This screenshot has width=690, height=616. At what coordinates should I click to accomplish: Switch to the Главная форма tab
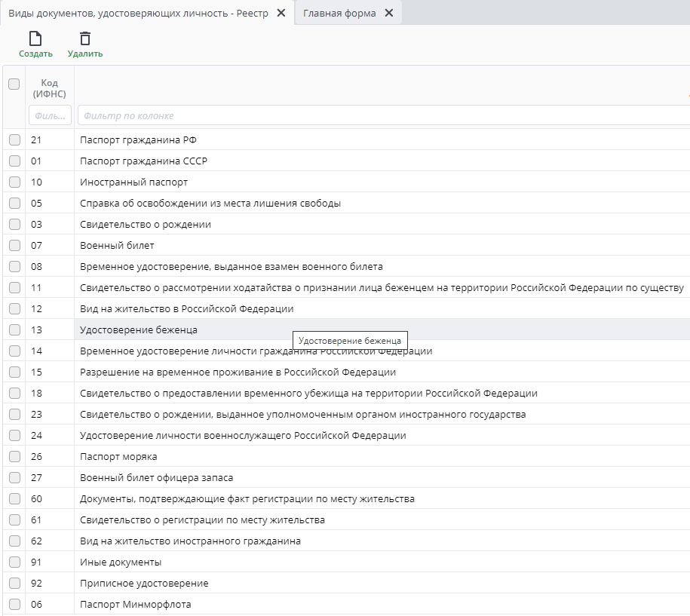tap(339, 13)
